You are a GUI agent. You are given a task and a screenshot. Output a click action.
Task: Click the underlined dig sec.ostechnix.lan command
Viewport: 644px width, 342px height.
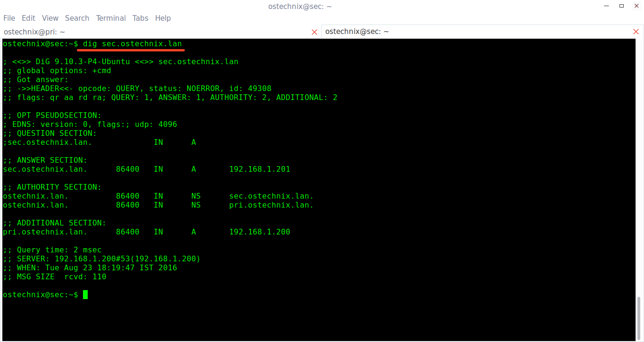point(132,44)
